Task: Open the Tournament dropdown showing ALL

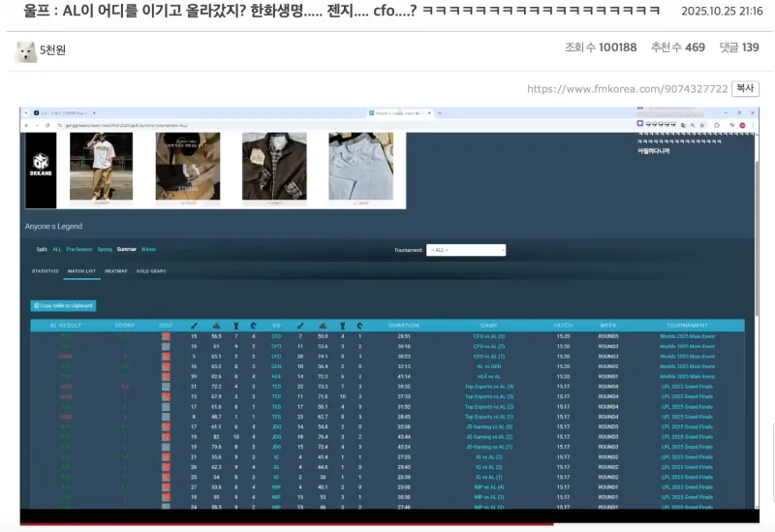Action: (466, 250)
